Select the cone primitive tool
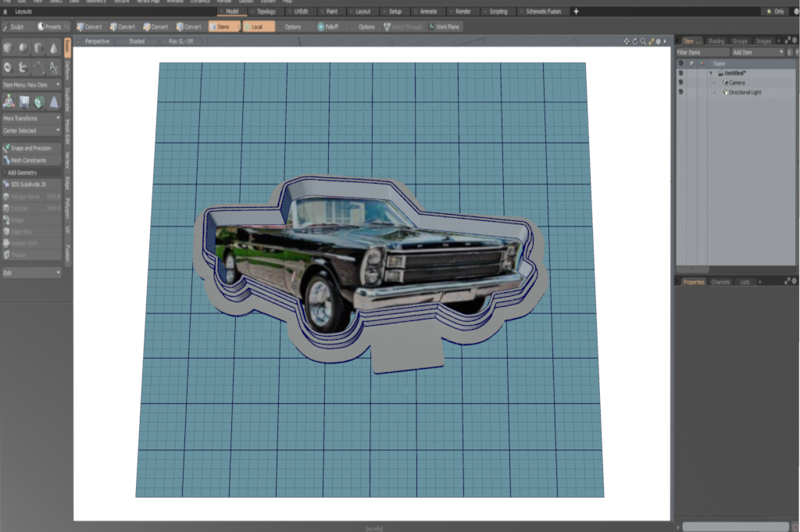 [x=54, y=48]
